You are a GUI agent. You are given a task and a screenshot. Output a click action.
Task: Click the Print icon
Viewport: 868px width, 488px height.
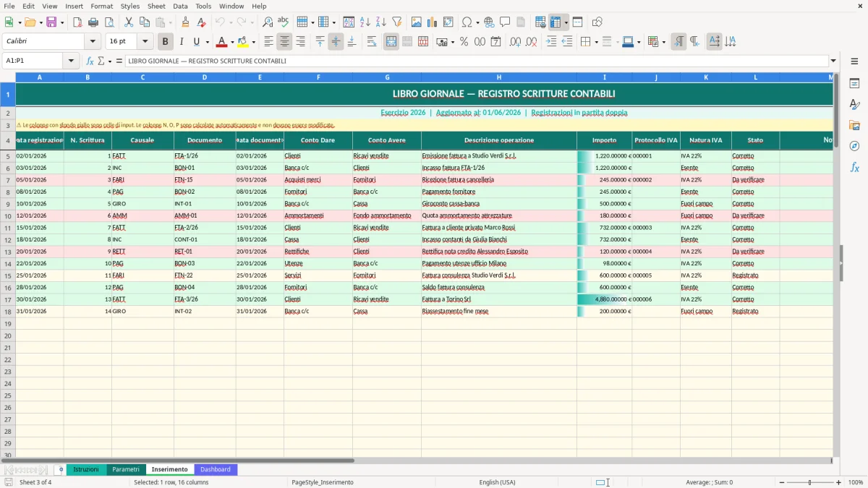tap(93, 22)
